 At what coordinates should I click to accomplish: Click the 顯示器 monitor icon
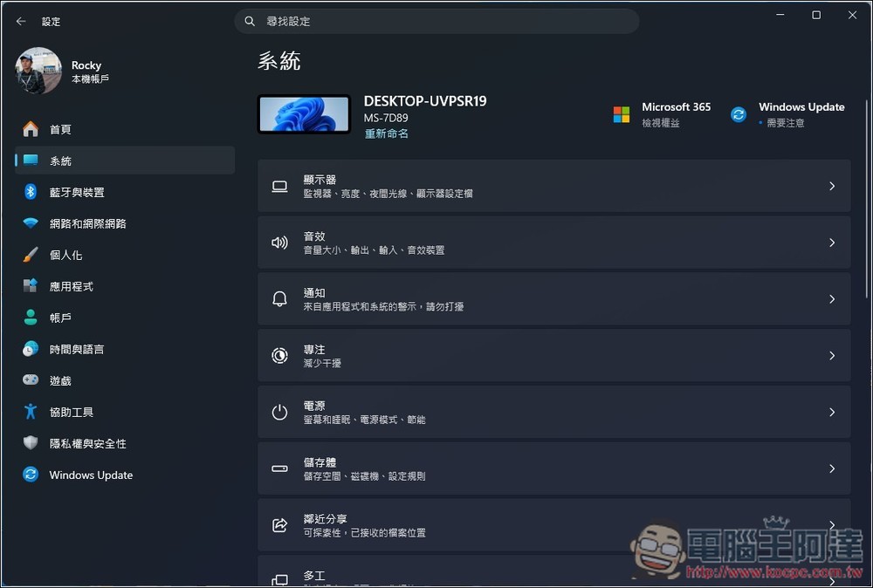coord(279,185)
